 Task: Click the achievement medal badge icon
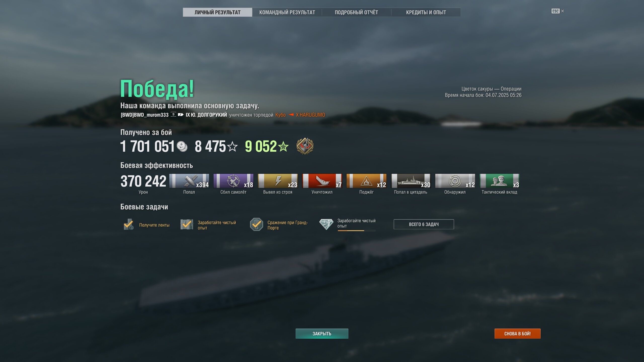[x=305, y=146]
